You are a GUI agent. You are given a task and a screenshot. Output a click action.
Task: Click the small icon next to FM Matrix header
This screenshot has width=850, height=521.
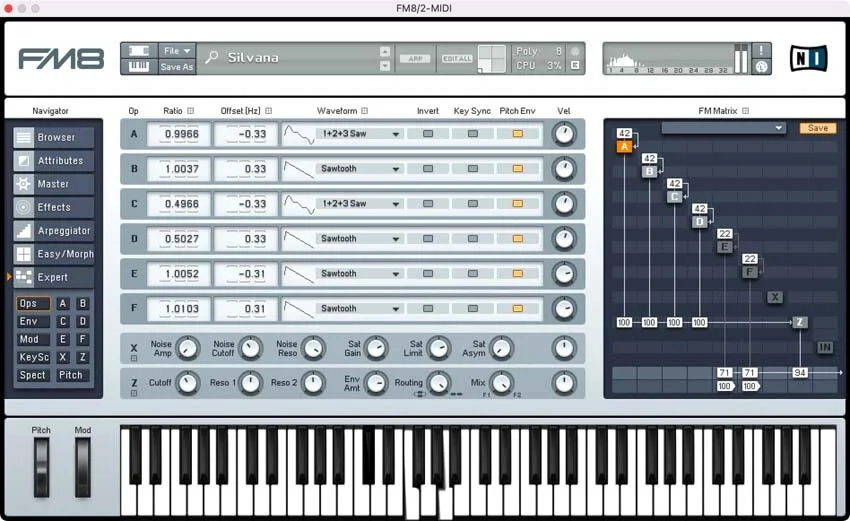coord(746,111)
